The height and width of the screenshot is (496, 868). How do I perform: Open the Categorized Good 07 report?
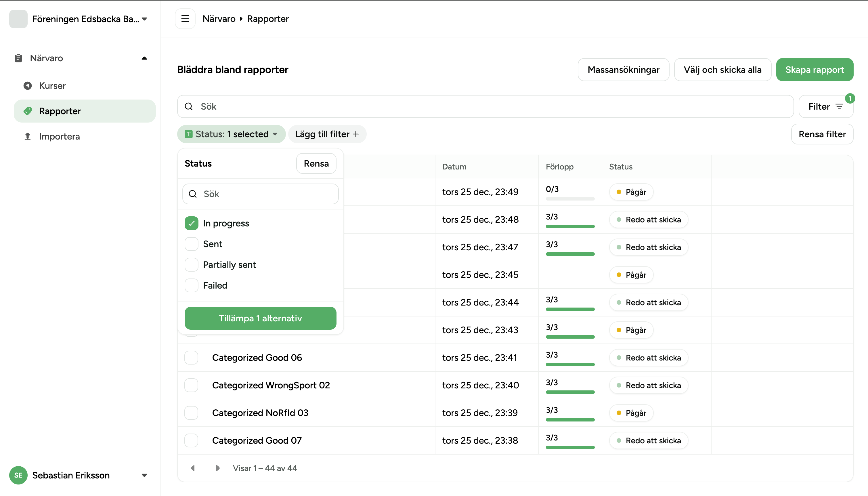point(257,440)
